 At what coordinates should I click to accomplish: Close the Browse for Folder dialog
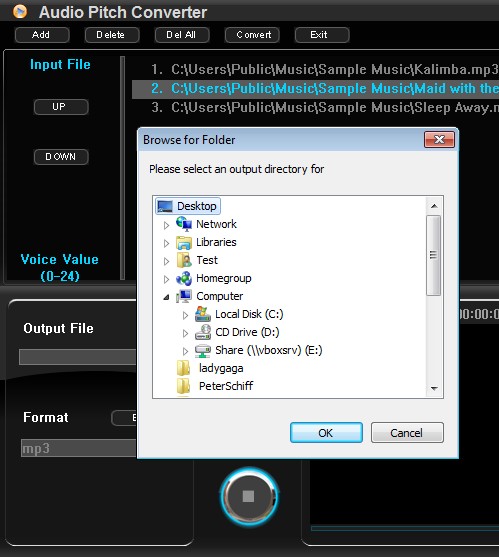click(x=439, y=140)
